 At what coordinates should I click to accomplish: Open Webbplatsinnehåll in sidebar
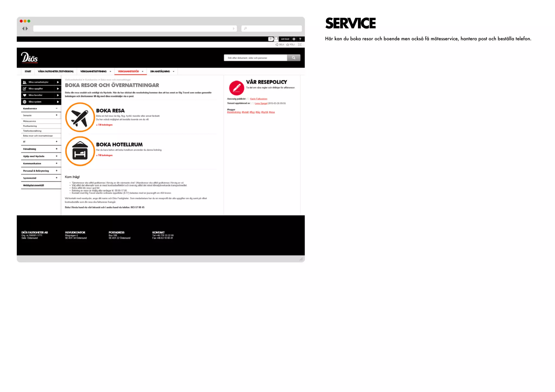33,185
